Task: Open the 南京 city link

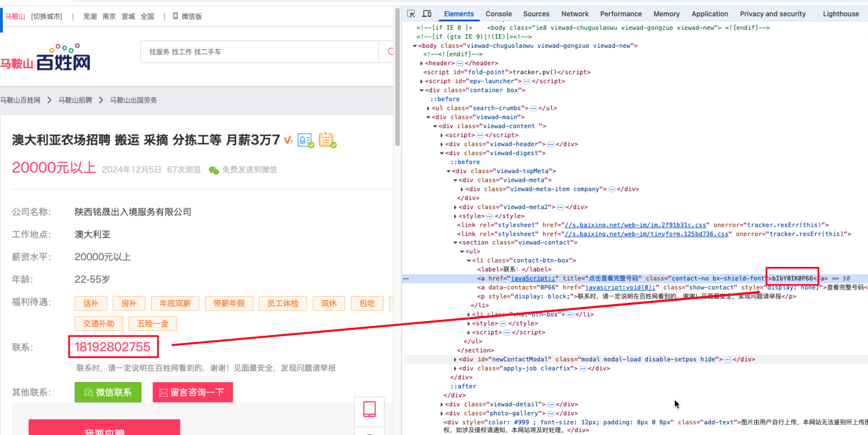Action: tap(109, 16)
